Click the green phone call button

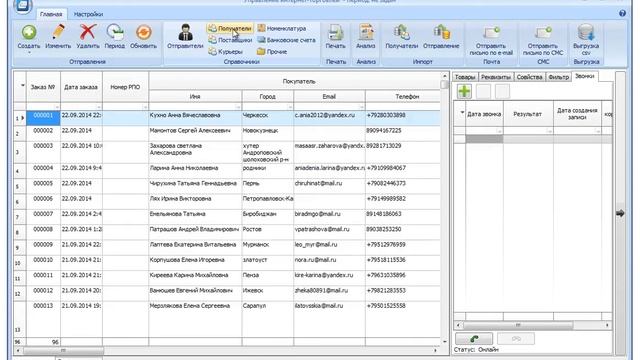[x=474, y=338]
